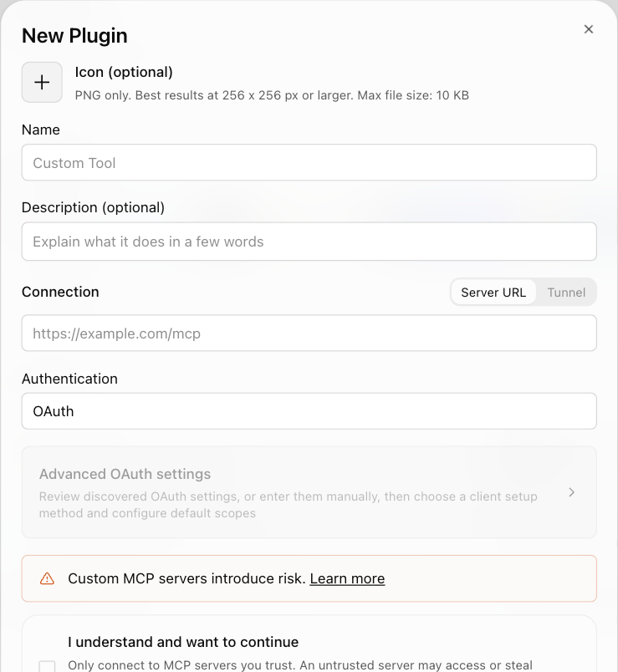Screen dimensions: 618x672
Task: Click the server URL input field
Action: point(309,333)
